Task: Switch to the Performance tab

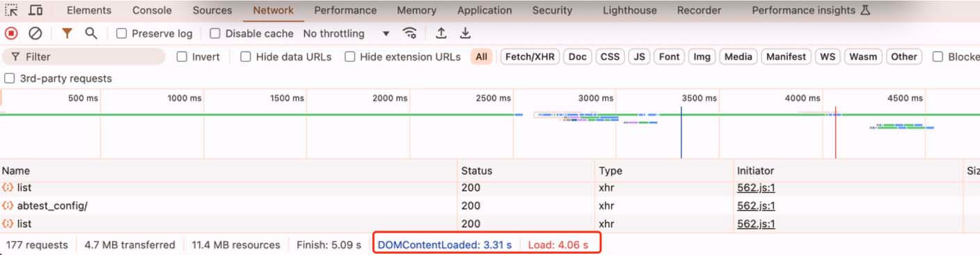Action: click(345, 10)
